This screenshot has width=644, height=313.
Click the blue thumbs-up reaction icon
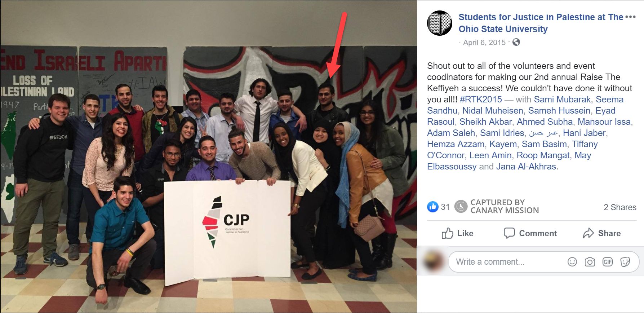coord(432,207)
